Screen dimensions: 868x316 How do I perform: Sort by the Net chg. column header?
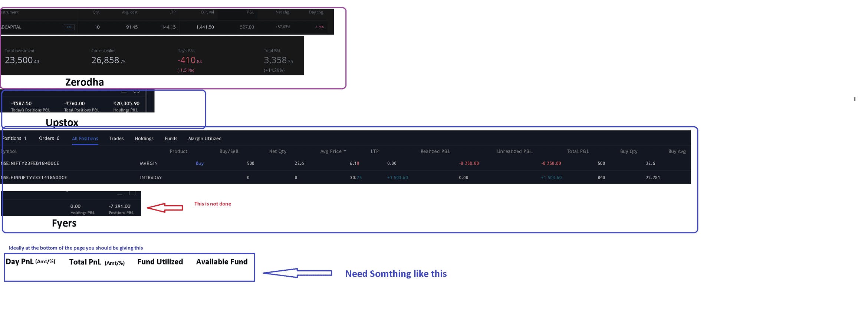(x=283, y=12)
